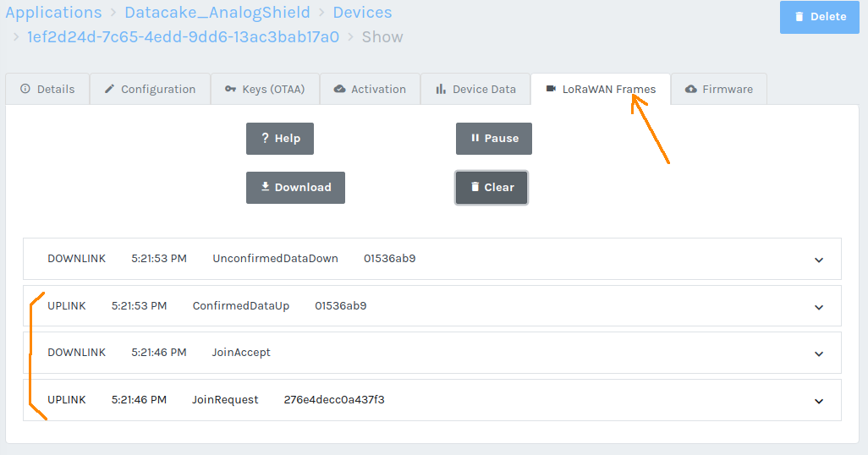Open the Help button
Screen dimensions: 868x455
click(x=280, y=139)
